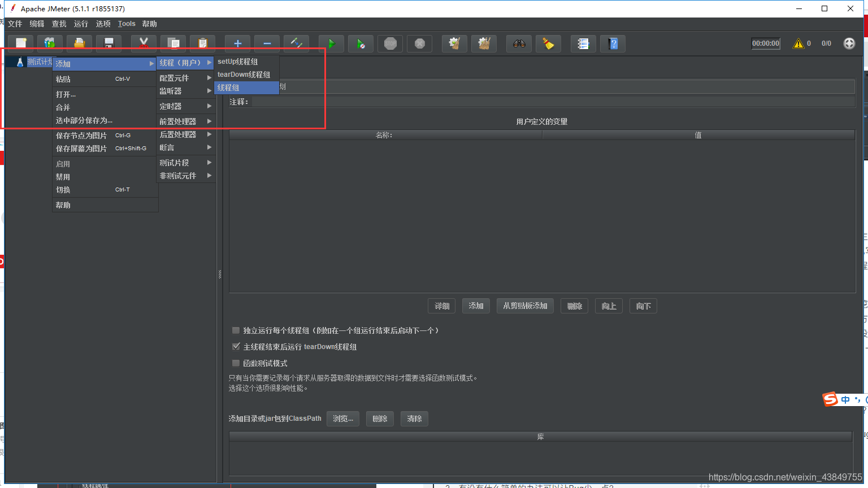Choose 粘贴 in context menu
The width and height of the screenshot is (868, 488).
click(105, 79)
